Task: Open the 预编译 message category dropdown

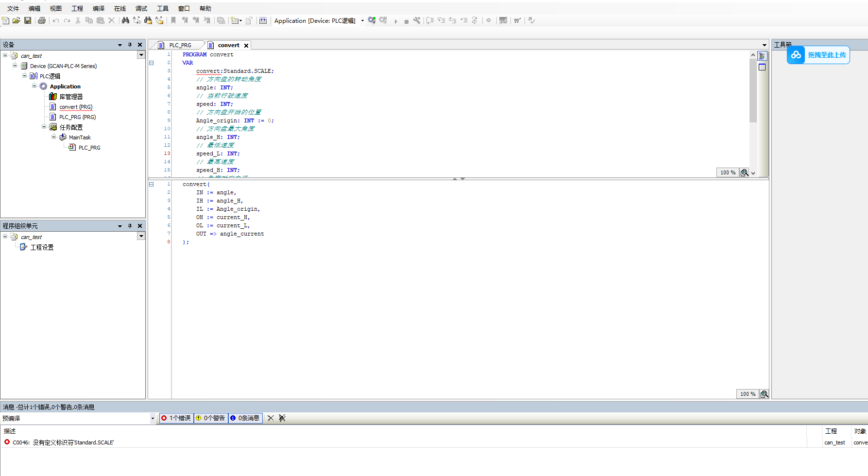Action: [153, 418]
